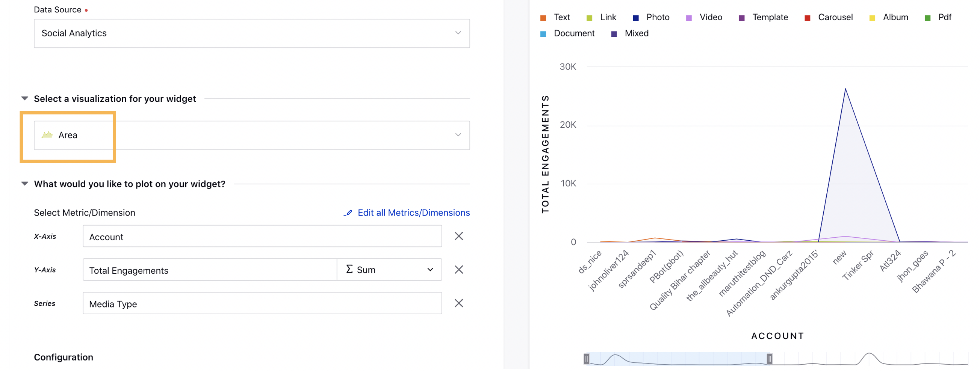Click the pencil icon beside Edit all Metrics

[348, 213]
